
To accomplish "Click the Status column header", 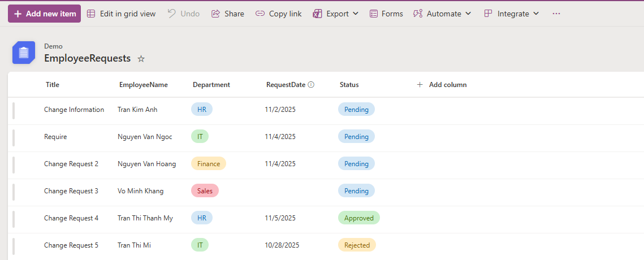I will (x=349, y=85).
